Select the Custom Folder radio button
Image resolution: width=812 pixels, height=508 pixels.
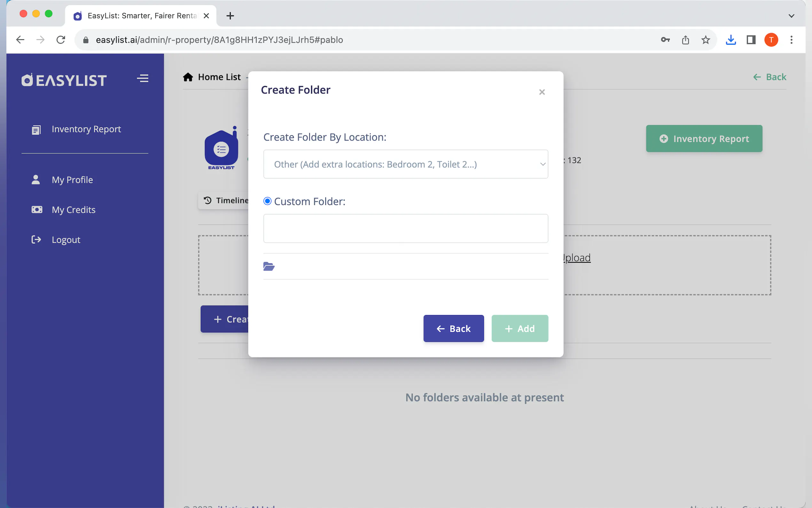[x=268, y=201]
